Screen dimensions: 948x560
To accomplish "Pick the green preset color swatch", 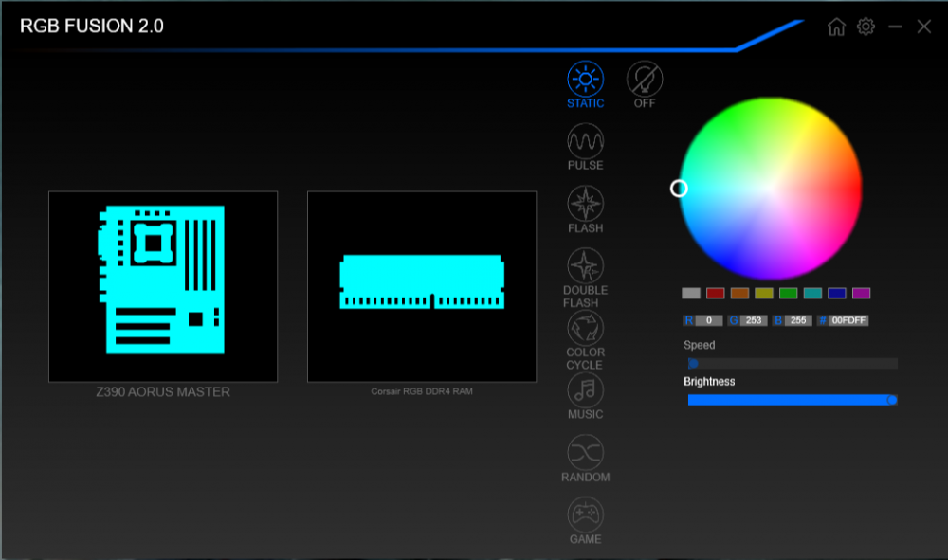I will (x=789, y=293).
